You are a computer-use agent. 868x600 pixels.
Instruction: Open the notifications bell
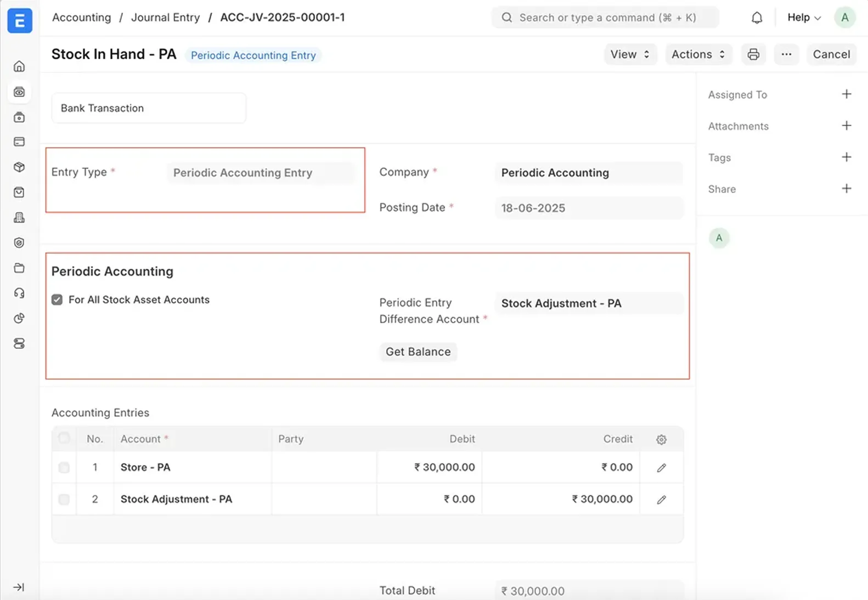(x=757, y=18)
